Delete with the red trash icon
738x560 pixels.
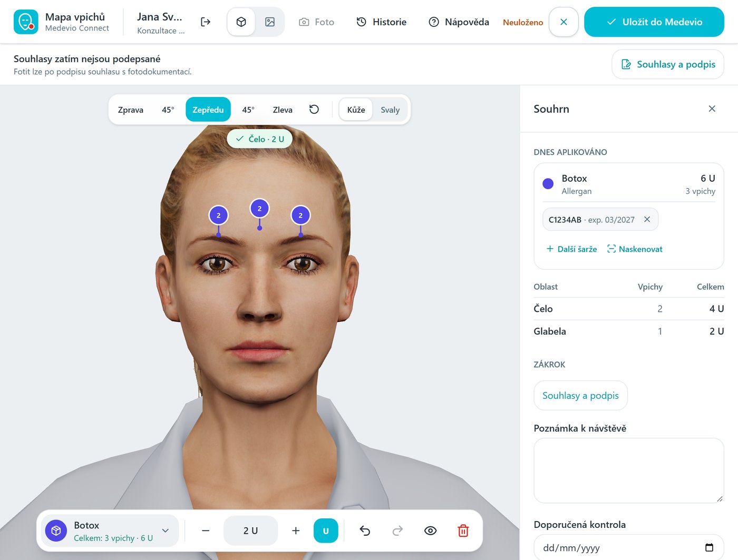coord(463,531)
